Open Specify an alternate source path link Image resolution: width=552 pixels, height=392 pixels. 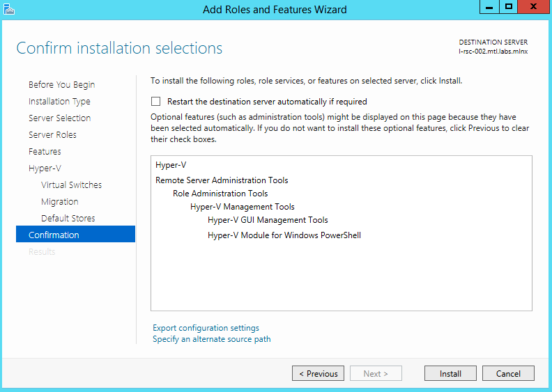coord(211,339)
